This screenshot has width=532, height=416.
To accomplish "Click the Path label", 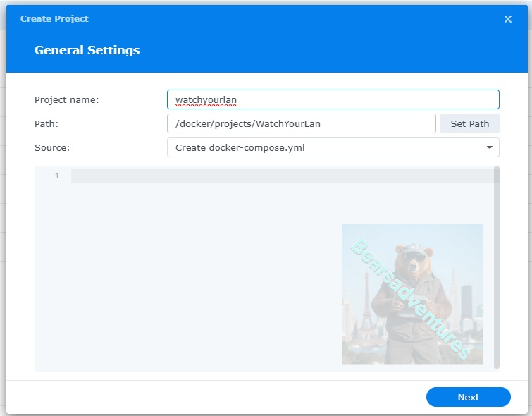I will [x=46, y=123].
